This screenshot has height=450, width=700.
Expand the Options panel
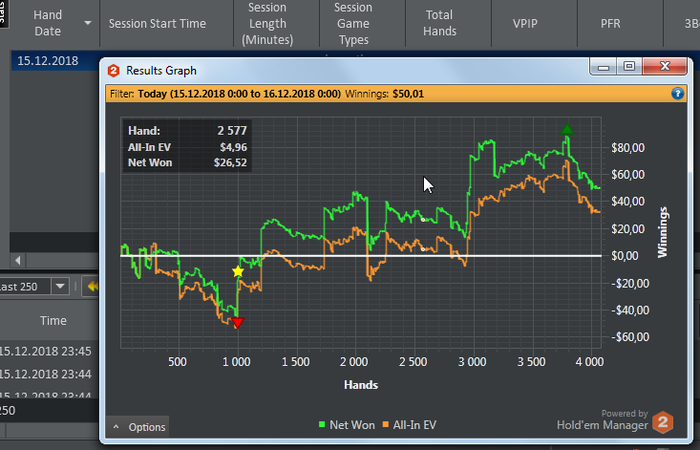pos(138,427)
